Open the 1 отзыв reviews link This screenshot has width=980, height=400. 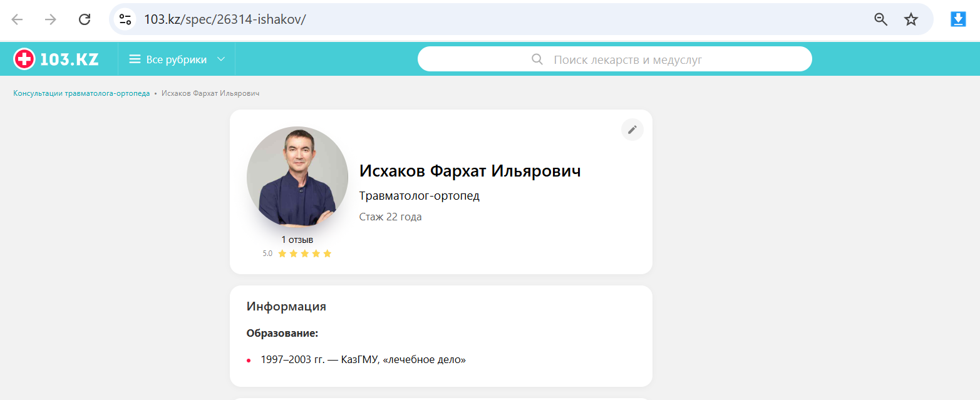pos(297,240)
